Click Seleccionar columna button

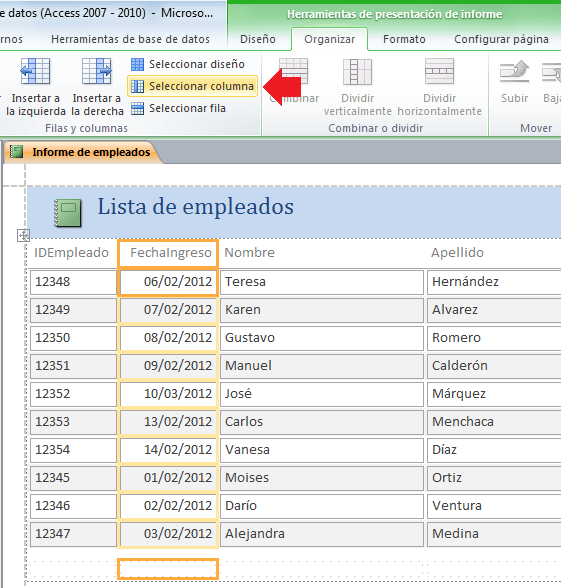pos(192,86)
